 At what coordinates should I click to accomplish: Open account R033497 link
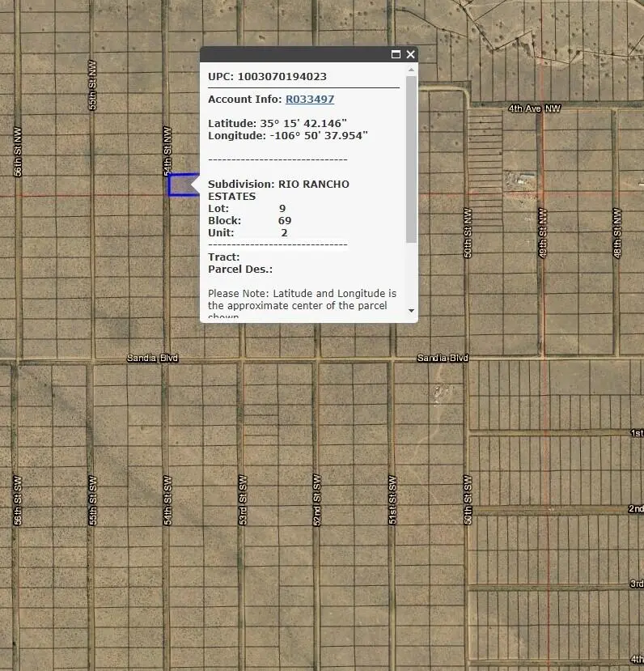pos(309,100)
